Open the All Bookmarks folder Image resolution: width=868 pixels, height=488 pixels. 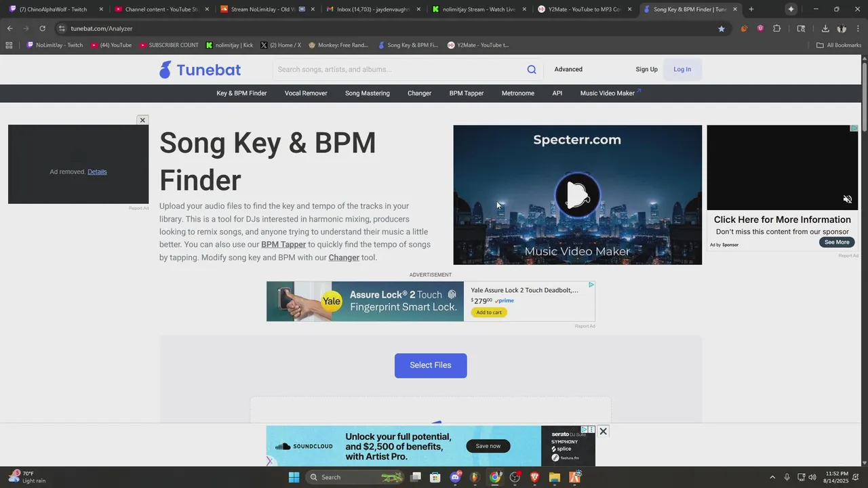click(x=839, y=45)
